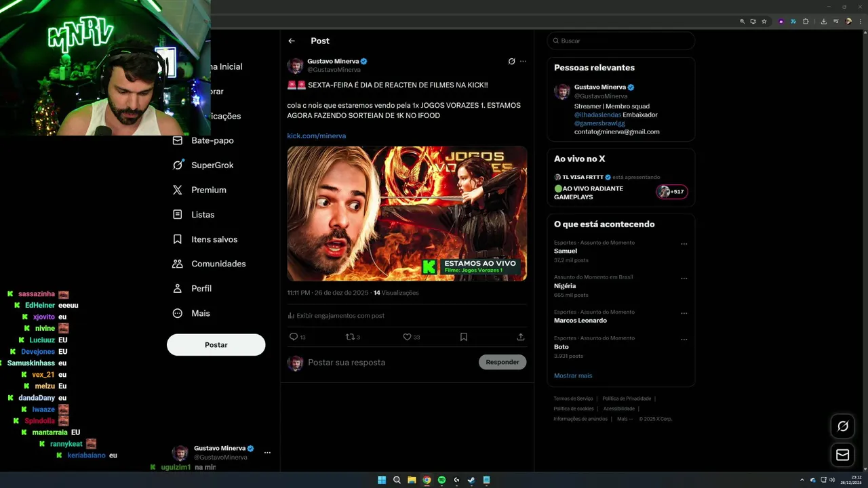This screenshot has width=868, height=488.
Task: Open options for the Boto trend
Action: [x=684, y=340]
